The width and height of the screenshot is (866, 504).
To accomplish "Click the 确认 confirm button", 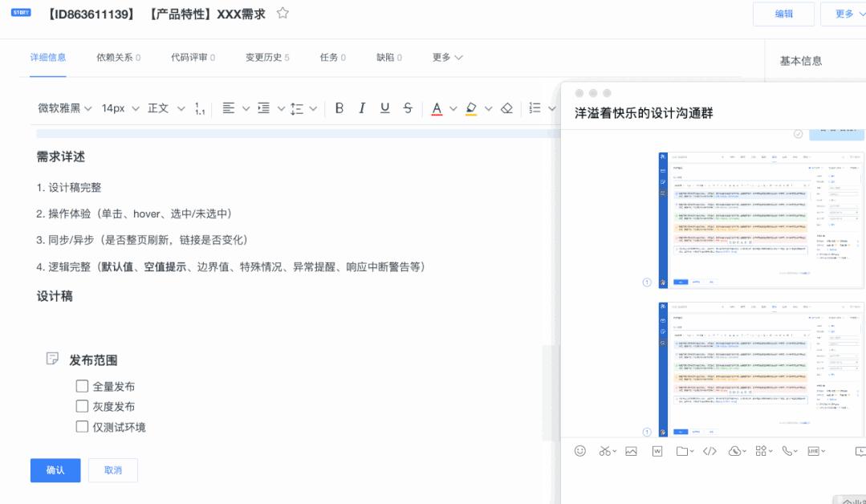I will click(x=55, y=470).
